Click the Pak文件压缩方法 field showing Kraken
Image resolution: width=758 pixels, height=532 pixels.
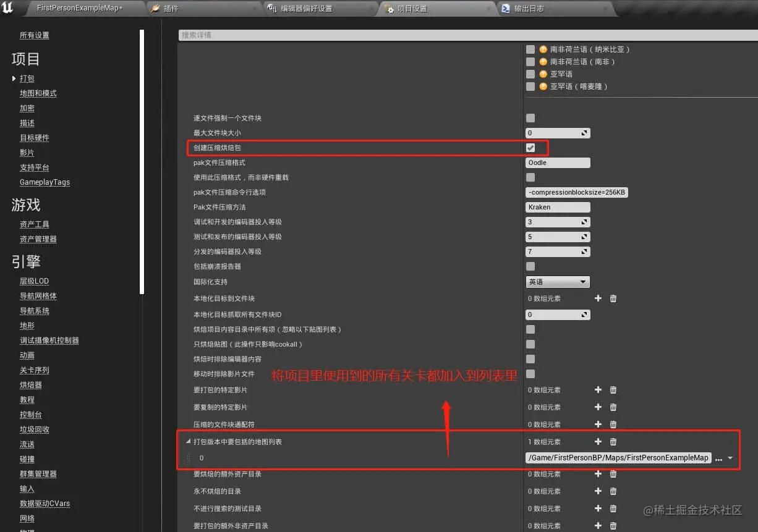point(558,207)
